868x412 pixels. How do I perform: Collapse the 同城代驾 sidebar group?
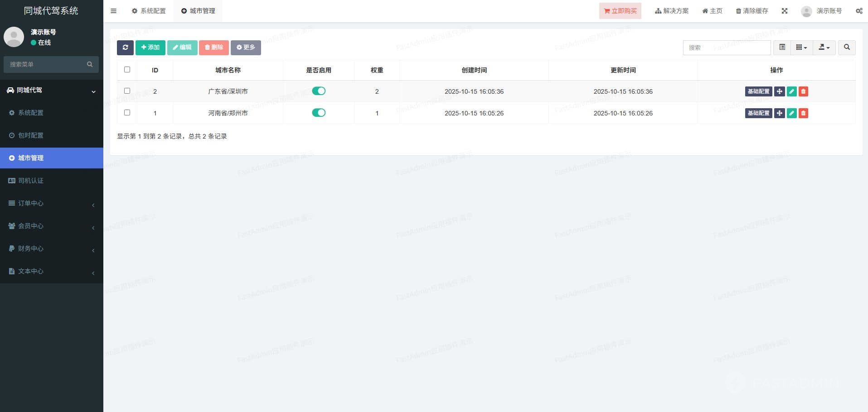52,90
